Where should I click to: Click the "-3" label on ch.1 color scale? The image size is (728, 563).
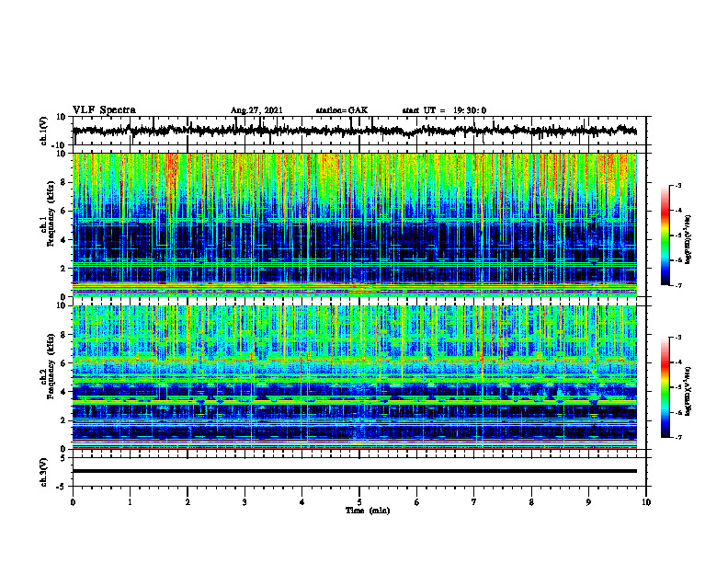click(677, 185)
